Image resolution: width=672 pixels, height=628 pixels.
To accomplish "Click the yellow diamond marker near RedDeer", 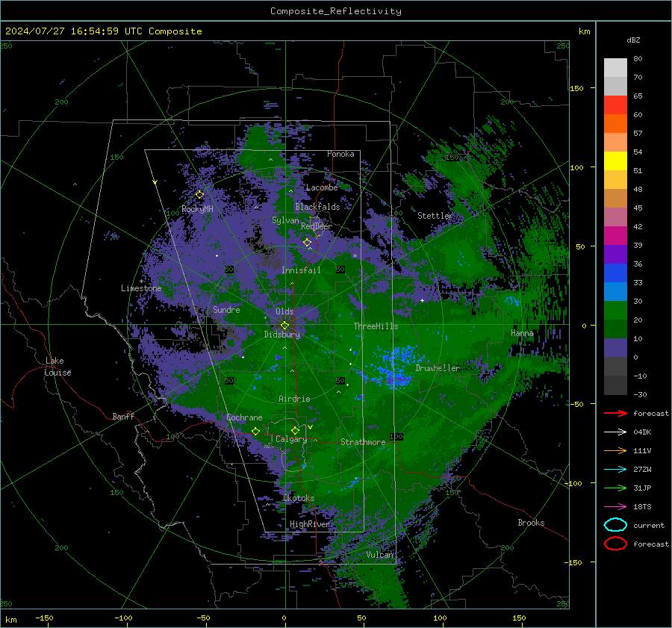I will (x=307, y=242).
